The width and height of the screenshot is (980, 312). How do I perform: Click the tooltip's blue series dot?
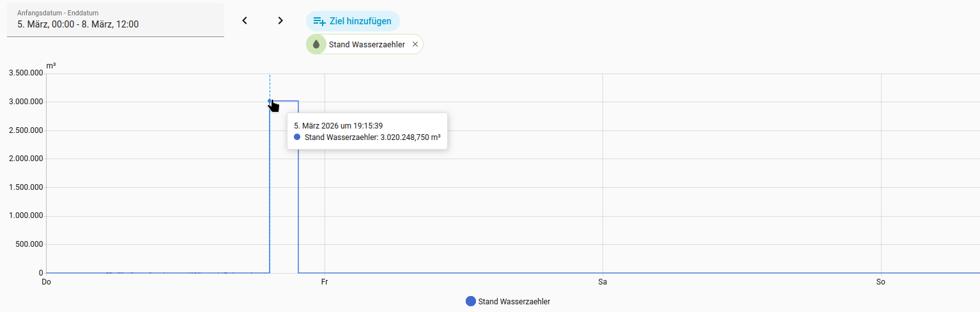point(296,137)
